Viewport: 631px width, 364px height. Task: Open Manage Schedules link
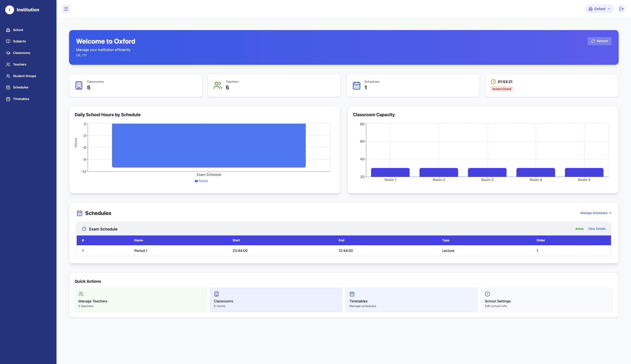(x=595, y=213)
